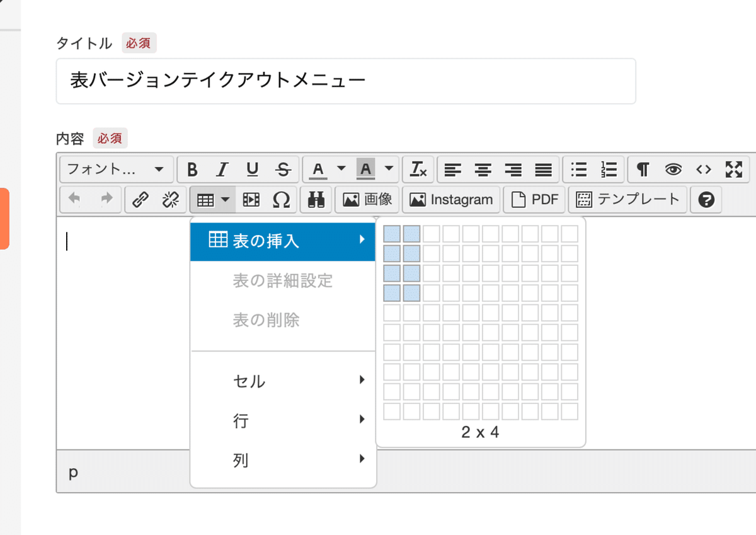
Task: Enter fullscreen editing mode
Action: (x=734, y=170)
